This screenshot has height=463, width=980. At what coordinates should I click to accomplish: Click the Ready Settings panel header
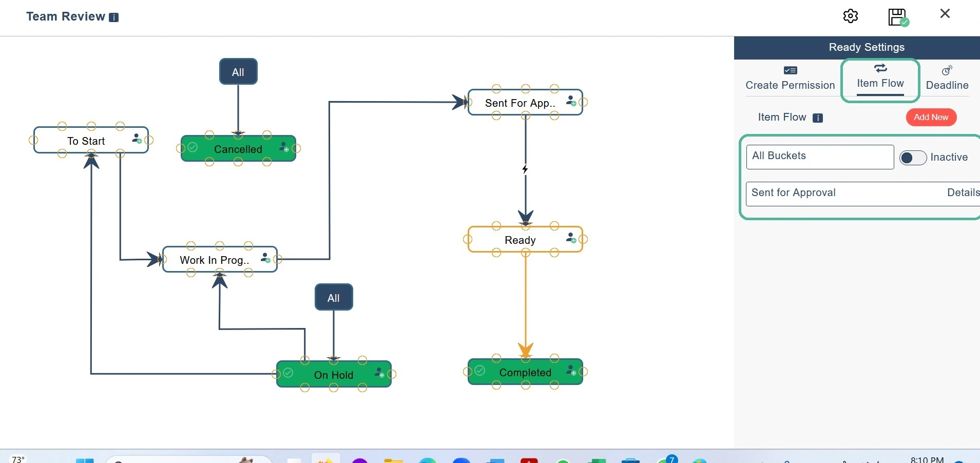pyautogui.click(x=857, y=48)
